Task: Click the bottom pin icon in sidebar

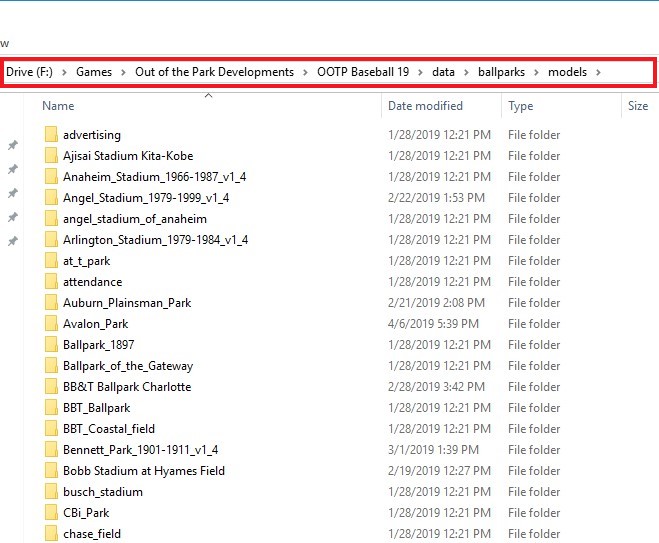Action: click(13, 242)
